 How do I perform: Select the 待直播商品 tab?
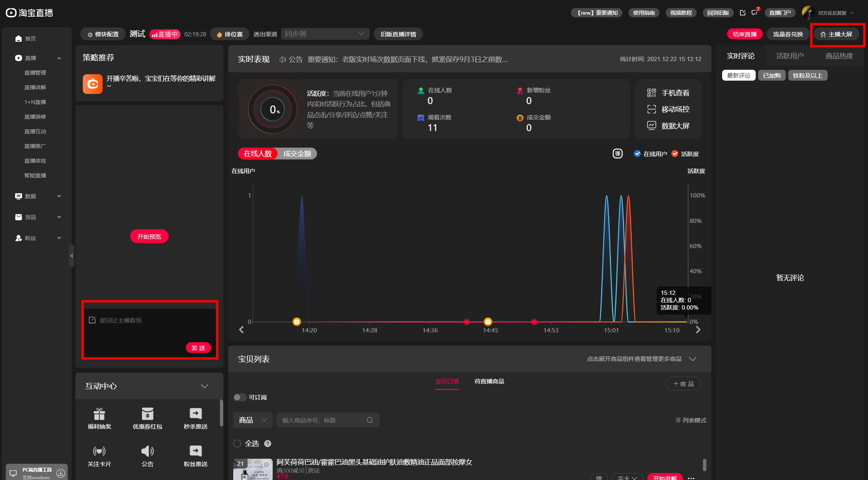coord(489,381)
